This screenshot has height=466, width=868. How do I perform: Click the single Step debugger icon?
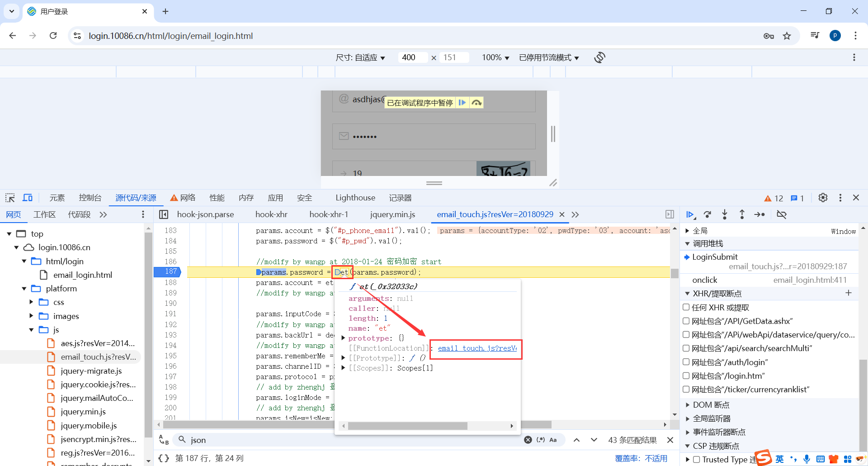click(x=759, y=214)
